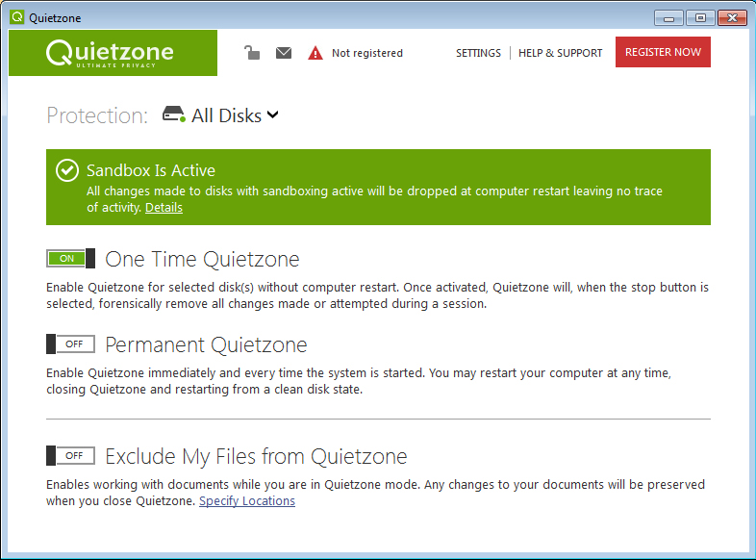Open the envelope mail icon
Viewport: 756px width, 560px height.
tap(284, 53)
